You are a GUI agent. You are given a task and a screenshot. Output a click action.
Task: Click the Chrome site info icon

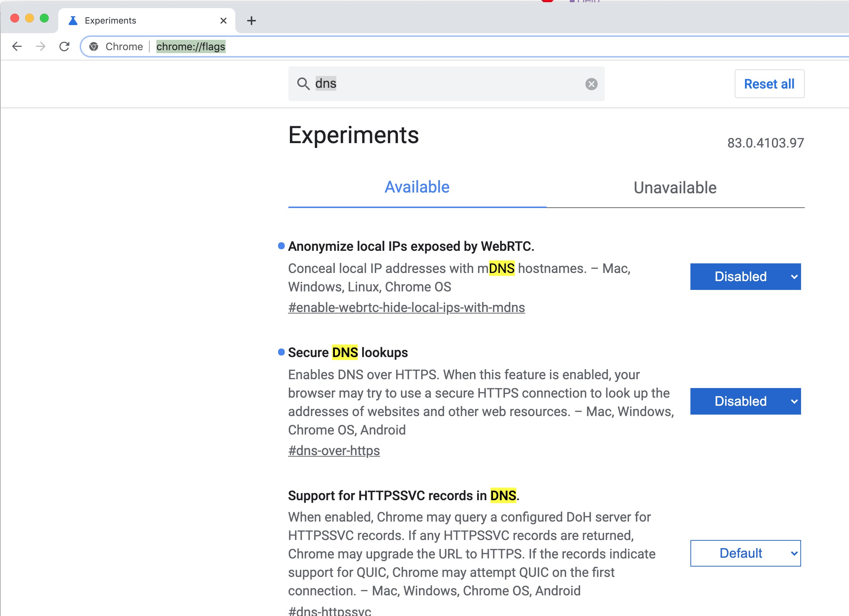[94, 46]
